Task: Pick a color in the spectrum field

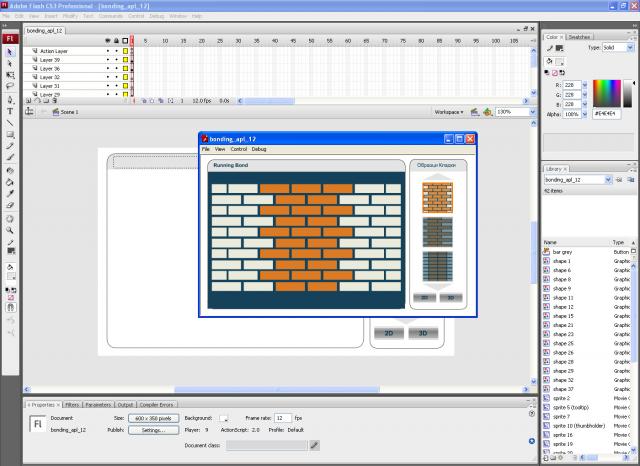Action: (x=607, y=93)
